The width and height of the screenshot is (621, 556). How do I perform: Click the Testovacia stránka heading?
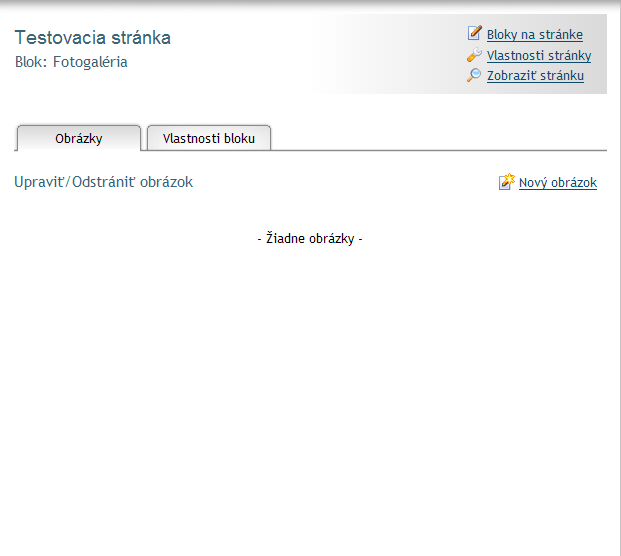93,38
